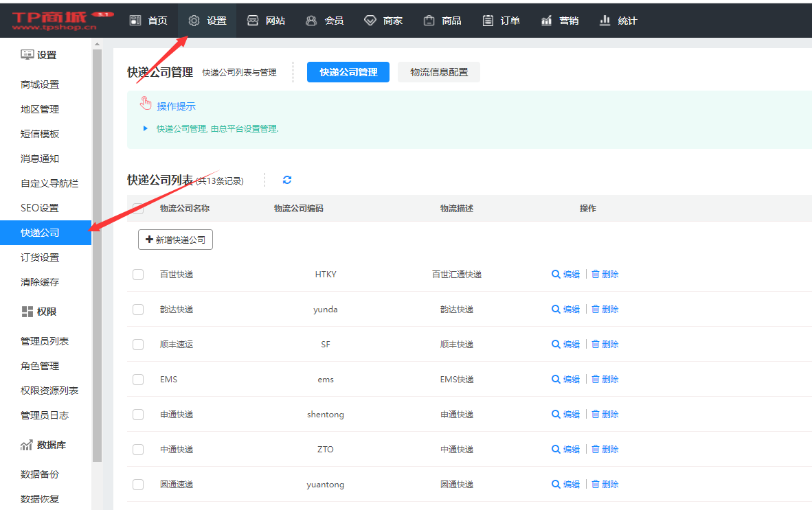Switch to the 物流信息配置 tab
812x510 pixels.
pos(439,71)
